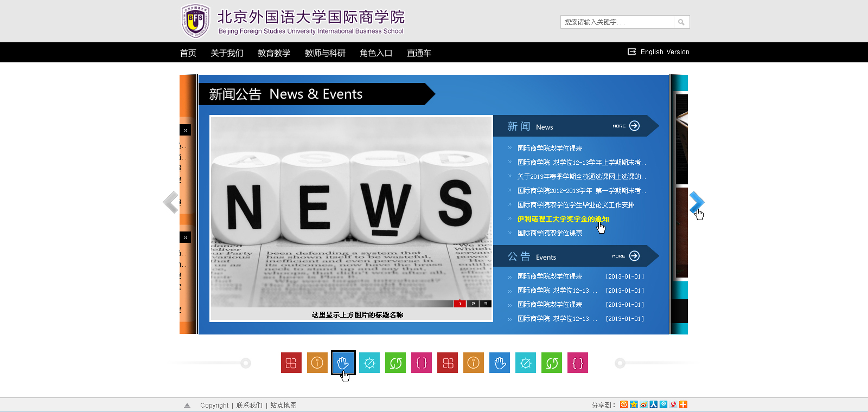Select slide indicator number 3
Viewport: 868px width, 412px height.
pos(486,304)
